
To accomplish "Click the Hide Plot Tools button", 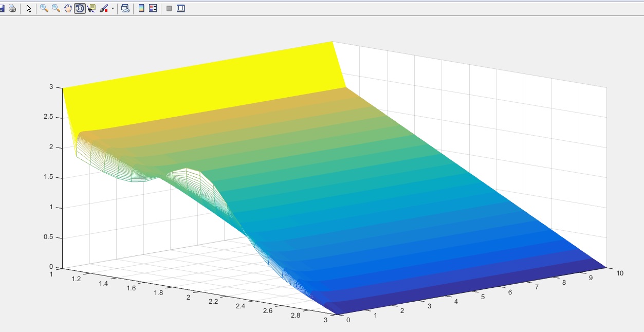I will pyautogui.click(x=169, y=9).
